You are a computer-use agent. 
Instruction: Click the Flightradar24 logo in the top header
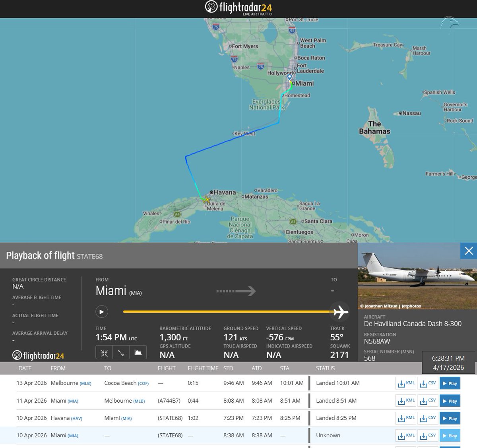pos(238,8)
